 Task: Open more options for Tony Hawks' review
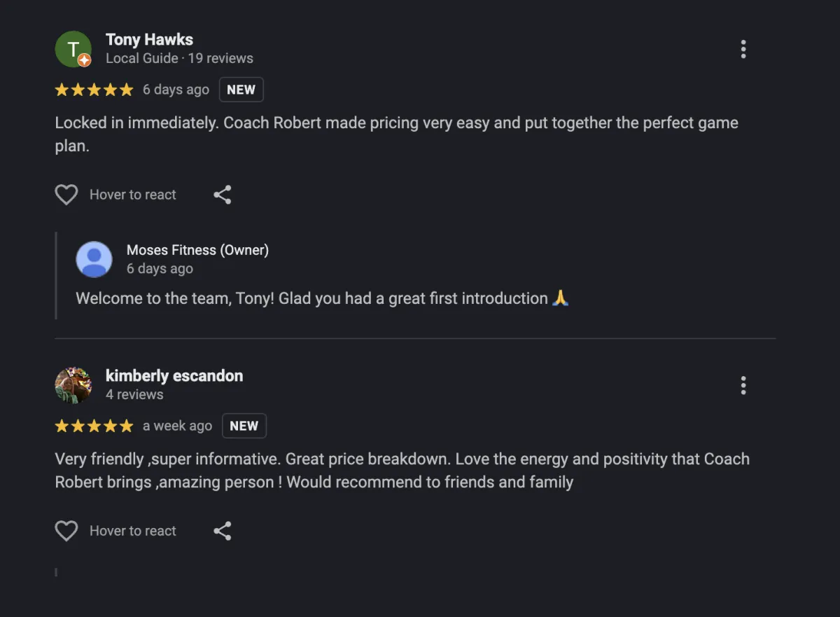[x=743, y=49]
